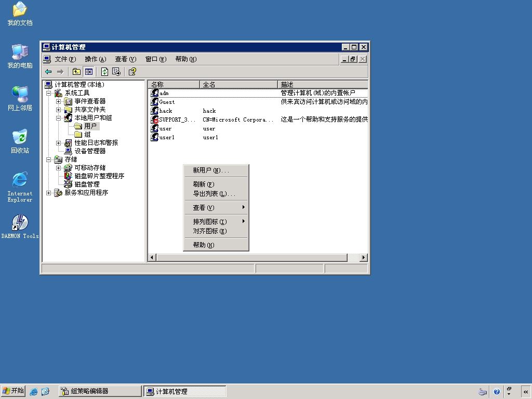Open the 查看(V) submenu in context menu
Image resolution: width=532 pixels, height=399 pixels.
pyautogui.click(x=216, y=208)
